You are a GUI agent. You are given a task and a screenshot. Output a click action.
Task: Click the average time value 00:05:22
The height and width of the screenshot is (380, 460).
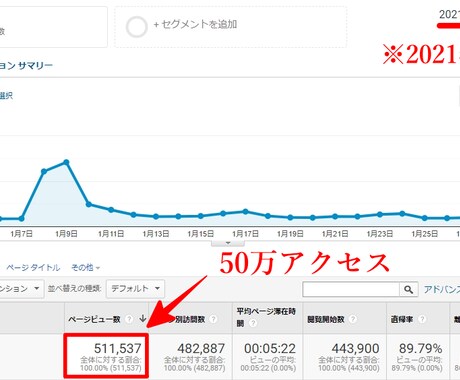[x=270, y=349]
